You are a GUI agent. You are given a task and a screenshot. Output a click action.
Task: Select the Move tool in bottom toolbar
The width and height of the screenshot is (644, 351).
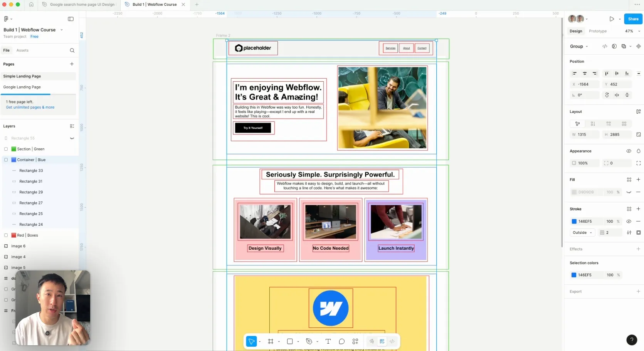click(x=251, y=341)
